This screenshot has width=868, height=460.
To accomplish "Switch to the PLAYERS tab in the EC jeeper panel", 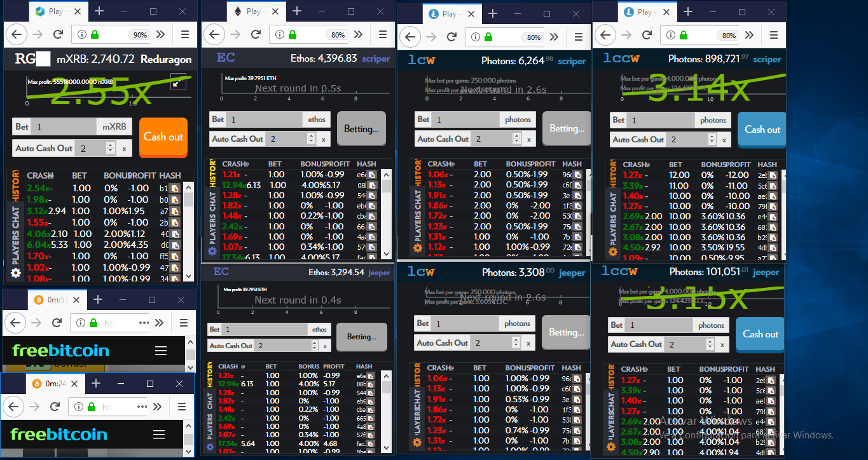I will (x=210, y=426).
